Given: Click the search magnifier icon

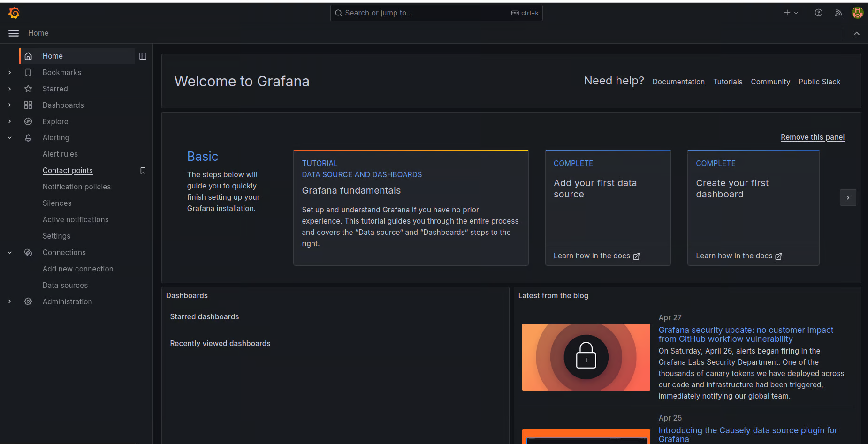Looking at the screenshot, I should coord(338,13).
